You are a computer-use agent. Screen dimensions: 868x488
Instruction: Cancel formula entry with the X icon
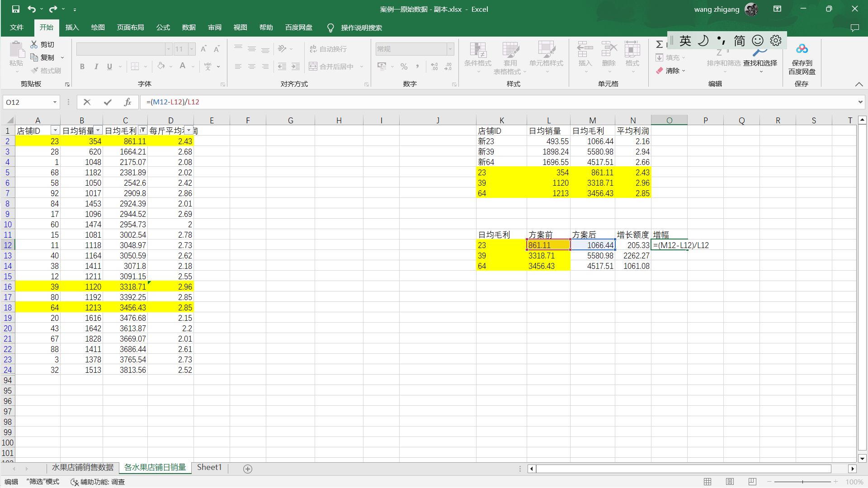click(87, 102)
